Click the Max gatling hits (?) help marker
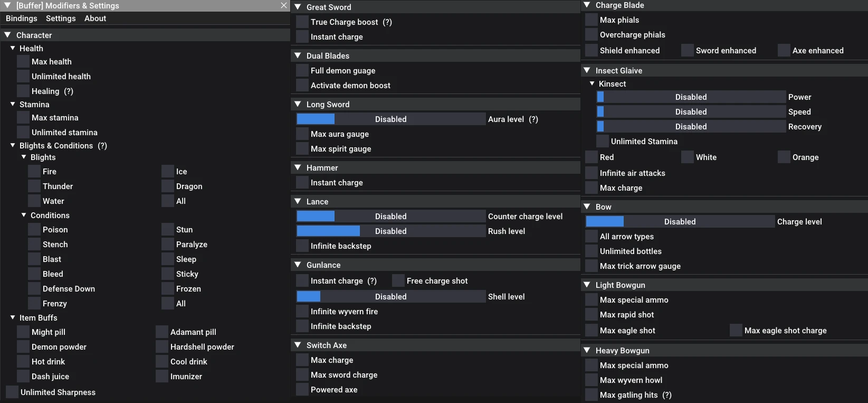Image resolution: width=868 pixels, height=403 pixels. click(667, 395)
